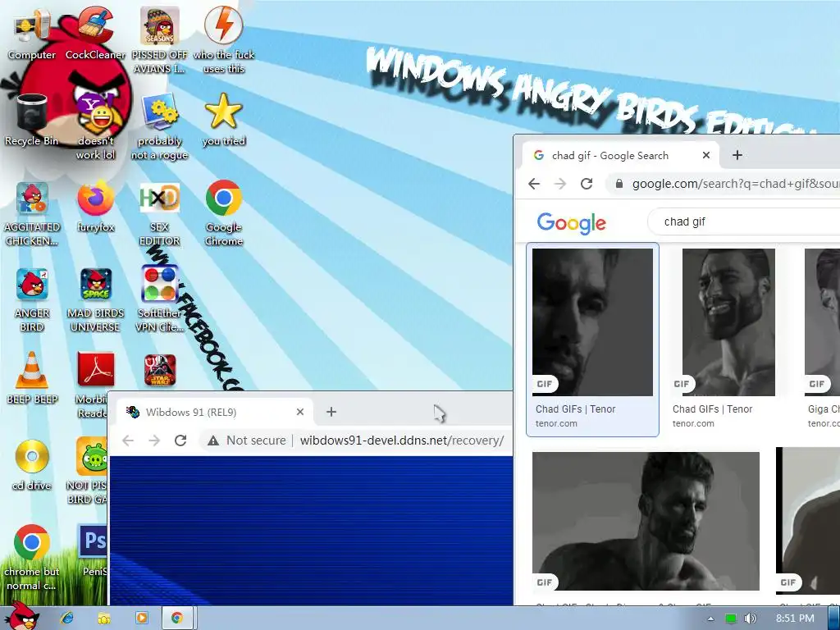Open the Angry Bird Start button

click(x=21, y=616)
